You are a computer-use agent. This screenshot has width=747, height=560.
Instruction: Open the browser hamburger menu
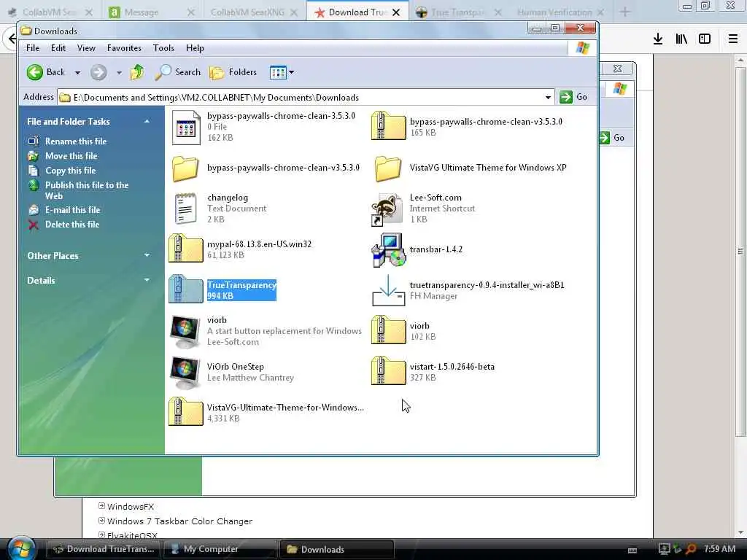click(733, 39)
